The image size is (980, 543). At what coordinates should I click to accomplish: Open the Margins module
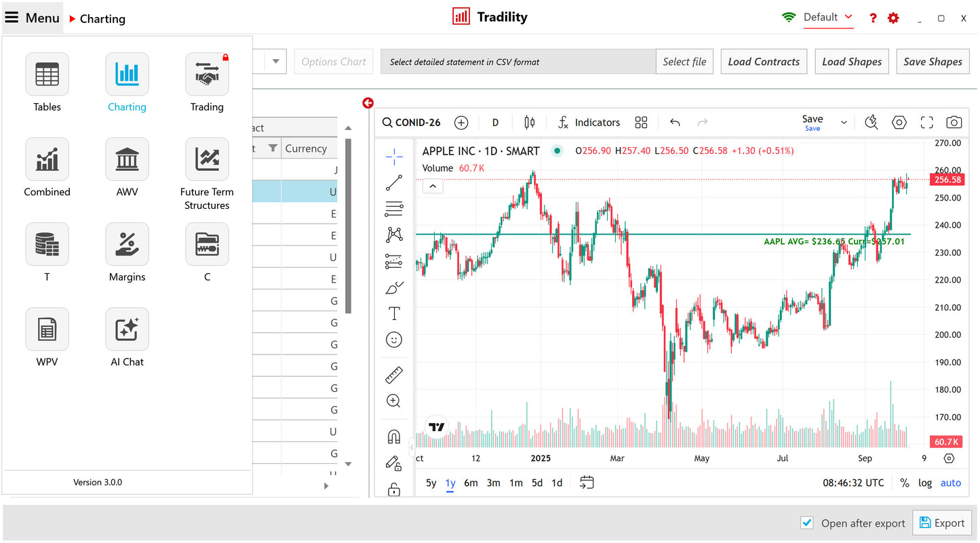pos(127,245)
